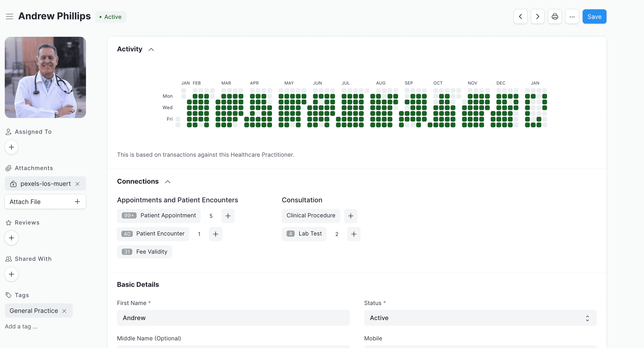This screenshot has width=644, height=348.
Task: Go to previous practitioner record
Action: (520, 16)
